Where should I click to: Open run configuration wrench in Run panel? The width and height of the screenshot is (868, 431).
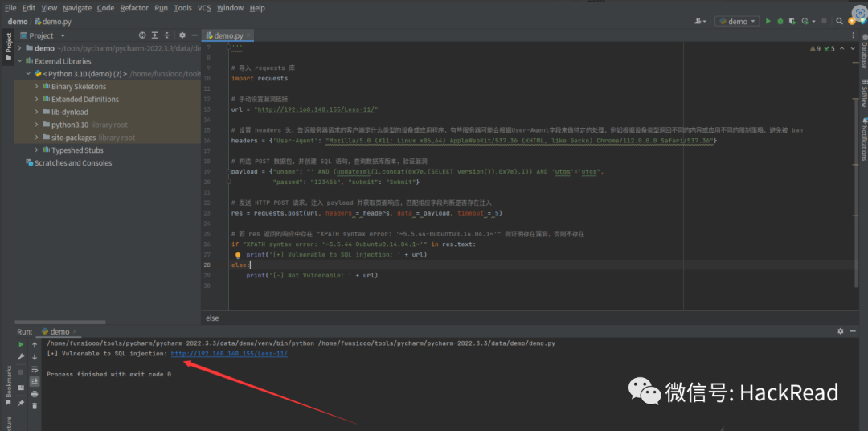pos(21,357)
